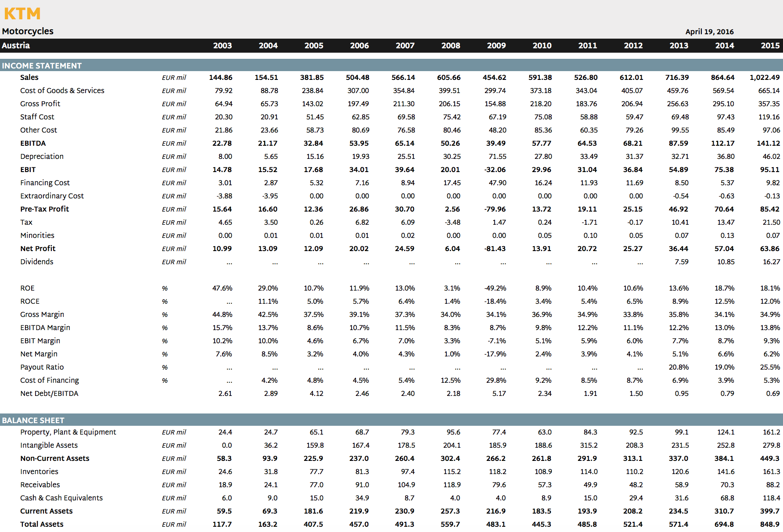This screenshot has height=532, width=783.
Task: Click Dividends 2013 value 7.59
Action: (682, 262)
